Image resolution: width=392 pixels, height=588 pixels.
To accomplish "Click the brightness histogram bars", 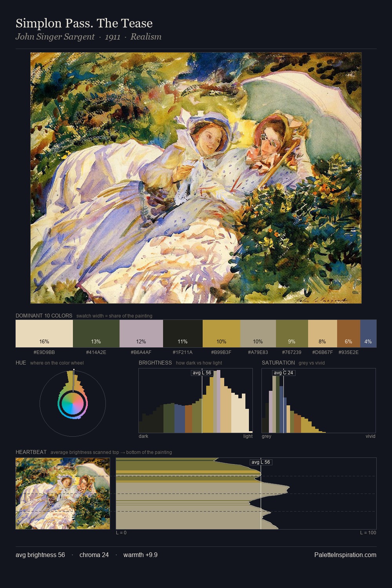I will click(x=196, y=401).
